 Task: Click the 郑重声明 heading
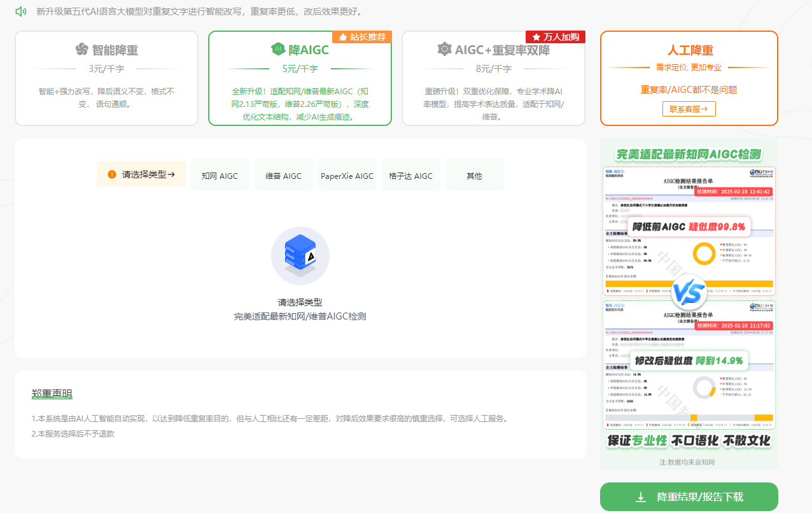pyautogui.click(x=52, y=393)
